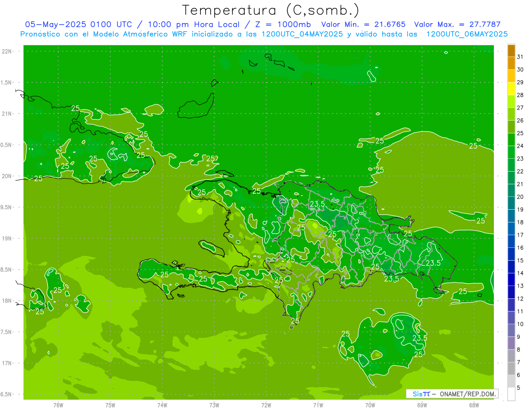This screenshot has width=532, height=411.
Task: Click the legend value label '19'
Action: tap(520, 209)
